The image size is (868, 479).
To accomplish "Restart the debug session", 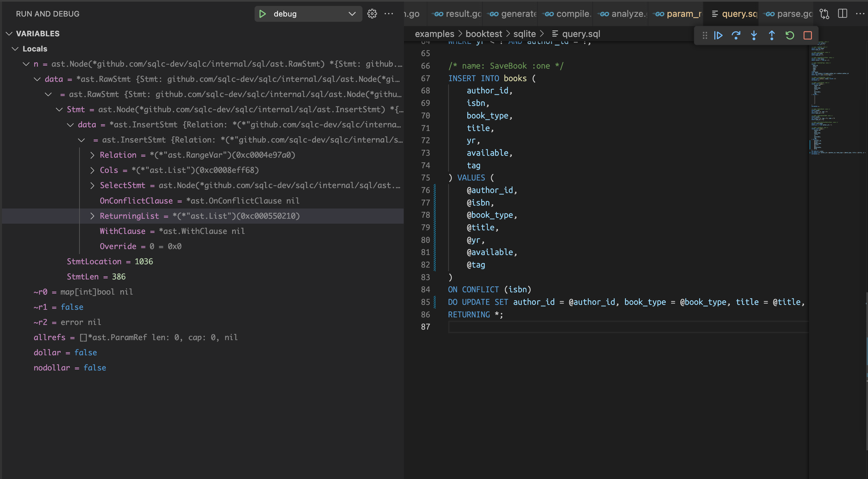I will pyautogui.click(x=790, y=35).
